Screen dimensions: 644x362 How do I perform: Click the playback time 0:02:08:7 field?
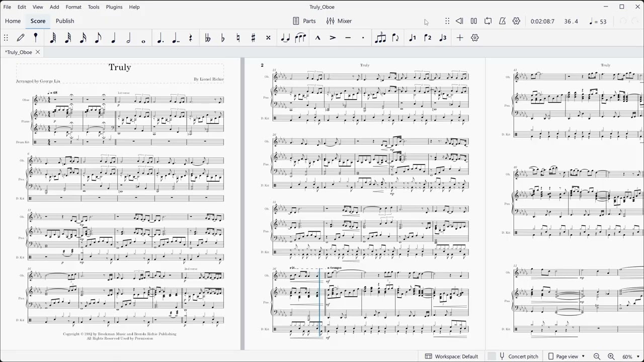pos(542,22)
